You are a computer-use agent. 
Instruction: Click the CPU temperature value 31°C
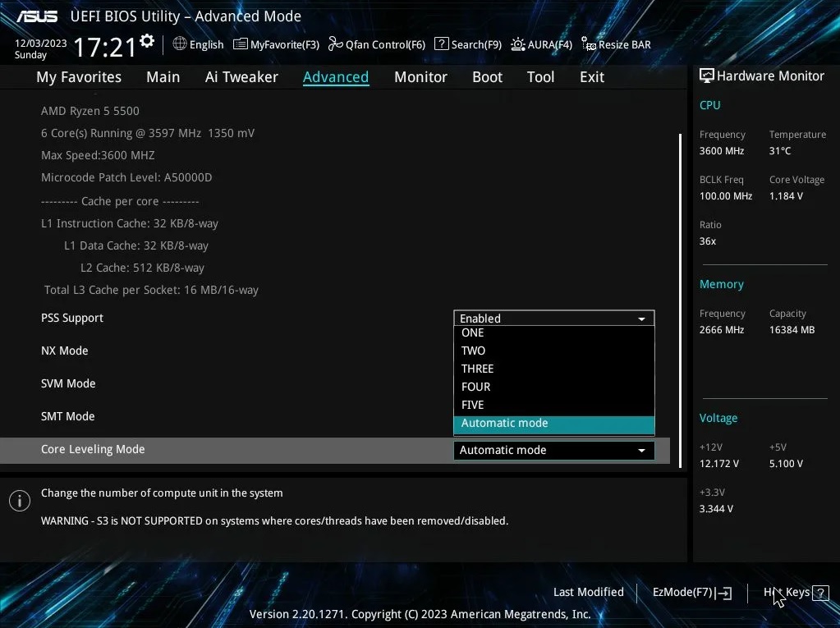779,151
